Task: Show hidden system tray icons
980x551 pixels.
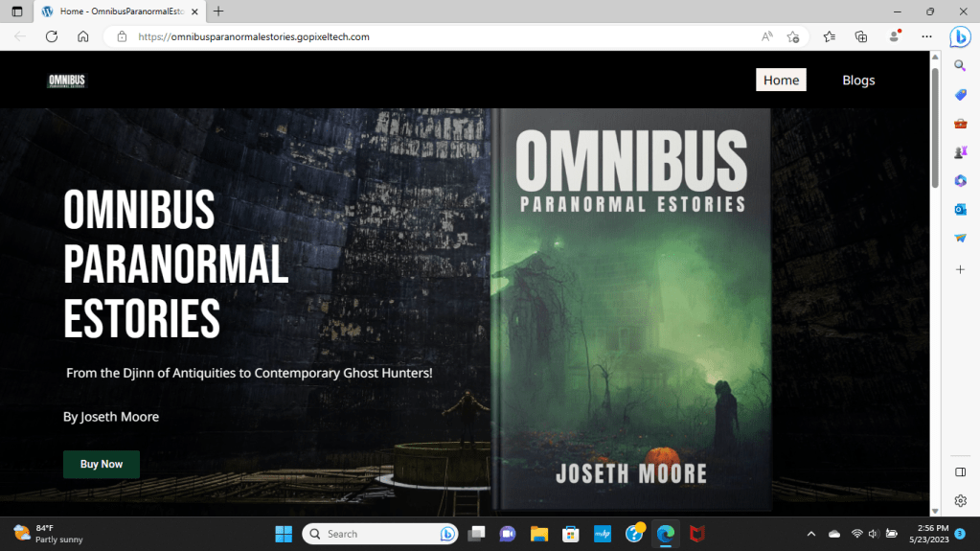Action: (x=811, y=534)
